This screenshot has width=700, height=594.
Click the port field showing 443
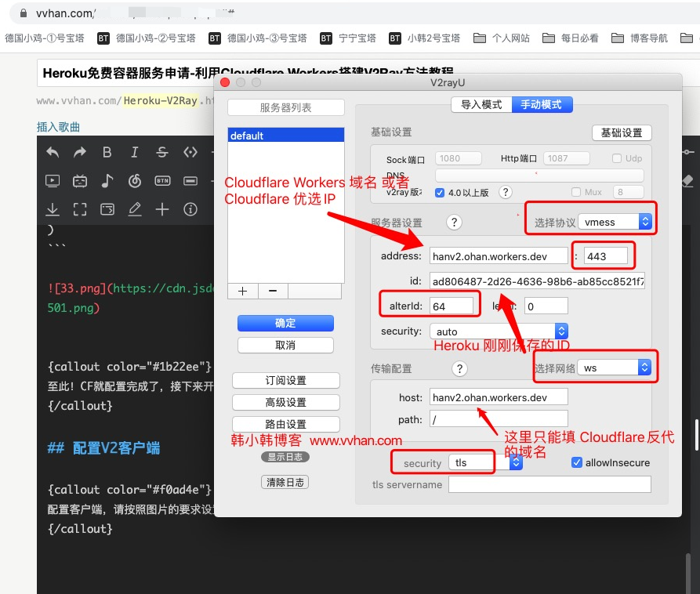point(606,256)
